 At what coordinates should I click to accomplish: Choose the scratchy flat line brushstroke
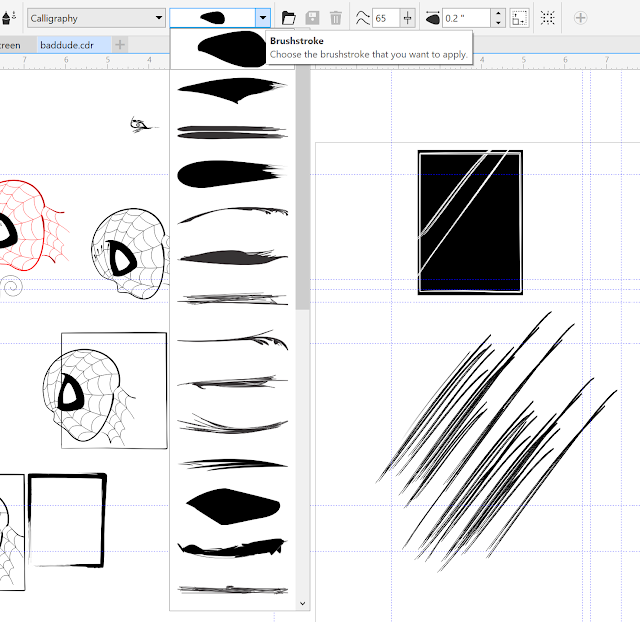[233, 299]
